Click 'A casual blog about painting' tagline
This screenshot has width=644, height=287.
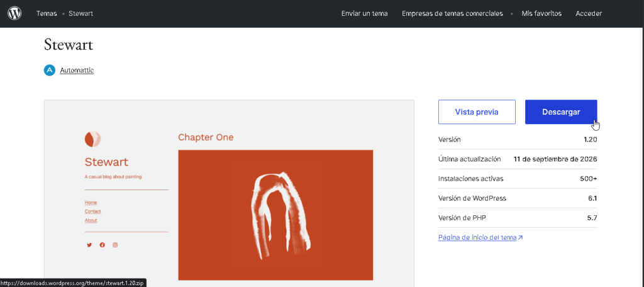coord(113,177)
